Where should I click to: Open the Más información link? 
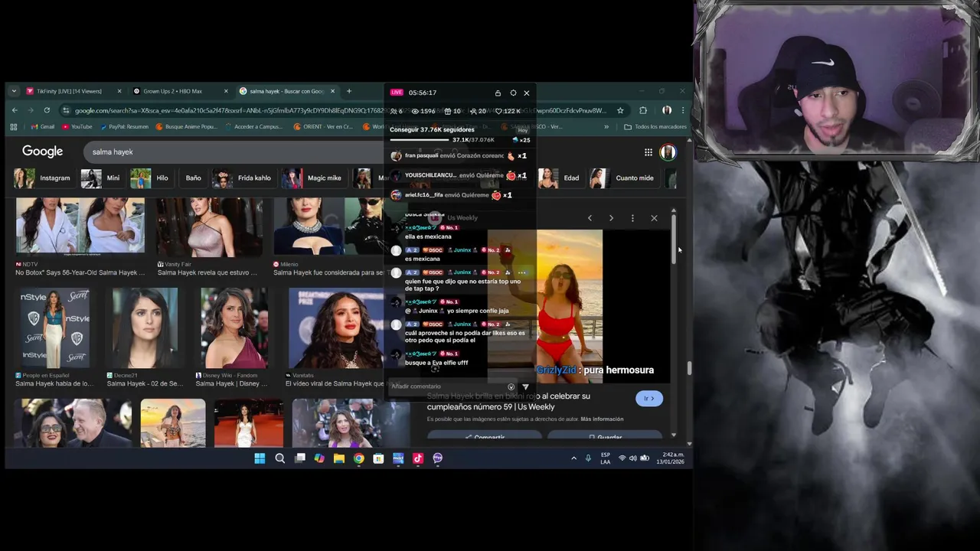(x=602, y=419)
